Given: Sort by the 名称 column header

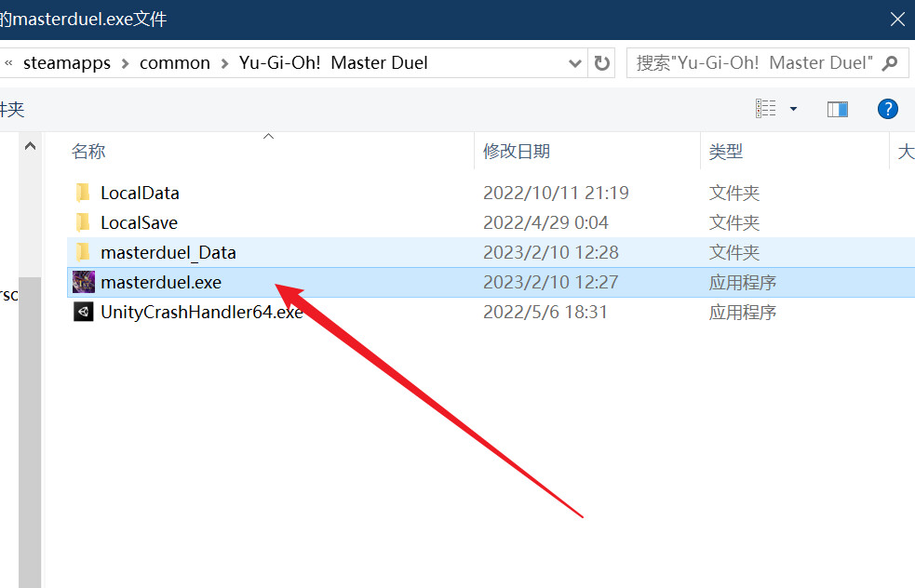Looking at the screenshot, I should coord(88,151).
